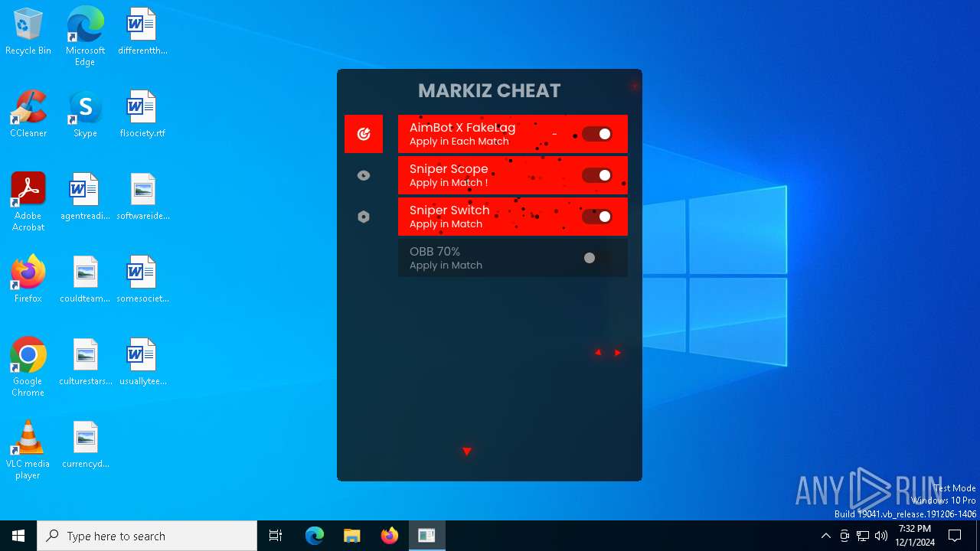The width and height of the screenshot is (980, 551).
Task: Open the volume tray icon
Action: [x=881, y=536]
